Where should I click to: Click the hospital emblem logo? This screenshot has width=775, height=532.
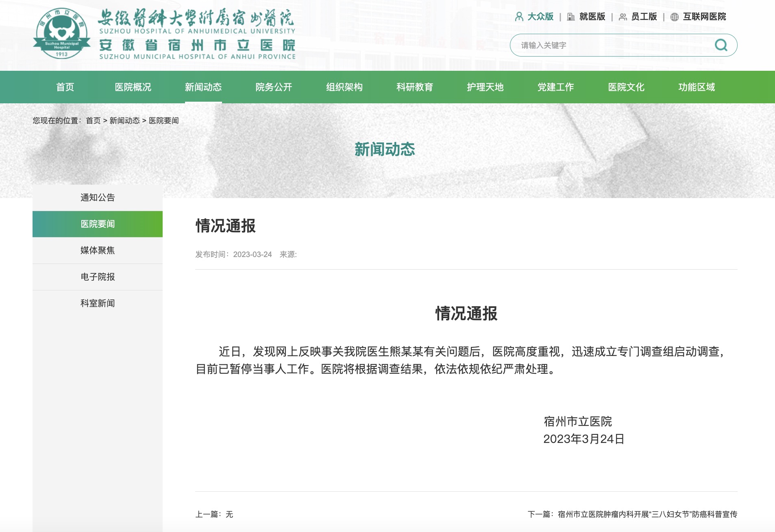click(x=62, y=33)
